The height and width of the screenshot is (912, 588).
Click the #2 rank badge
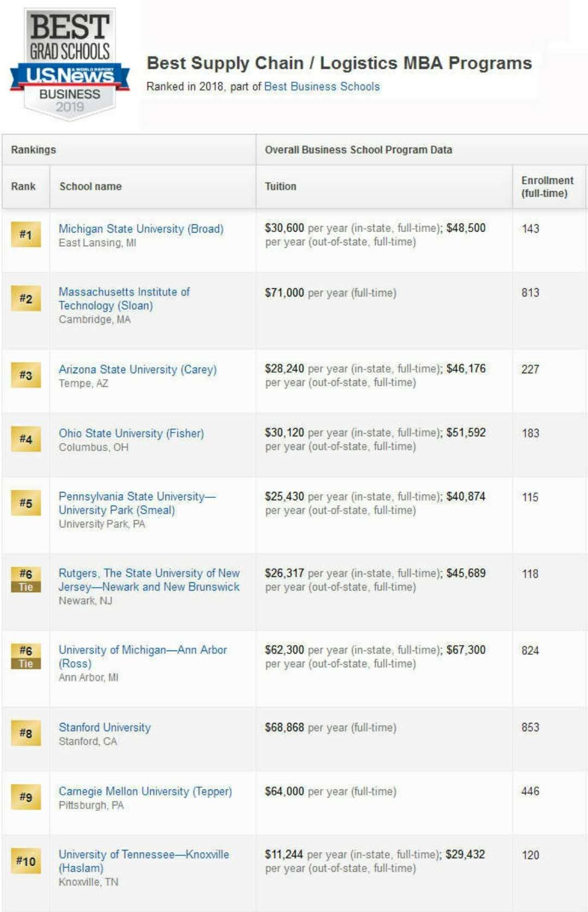pos(26,299)
